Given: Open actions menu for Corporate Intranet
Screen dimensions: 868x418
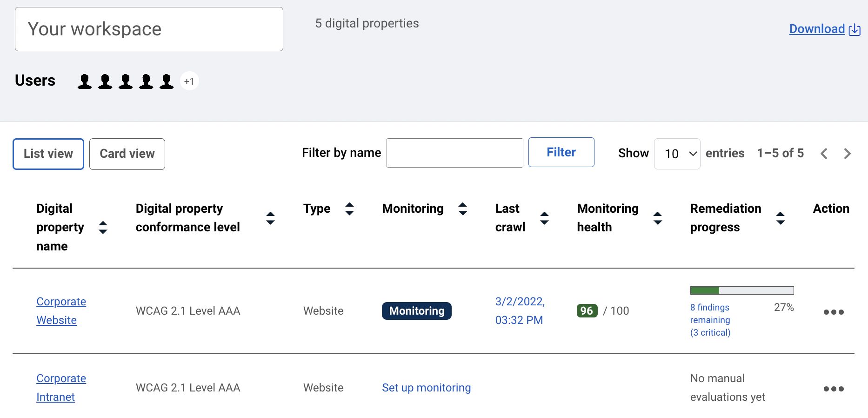Looking at the screenshot, I should 834,389.
